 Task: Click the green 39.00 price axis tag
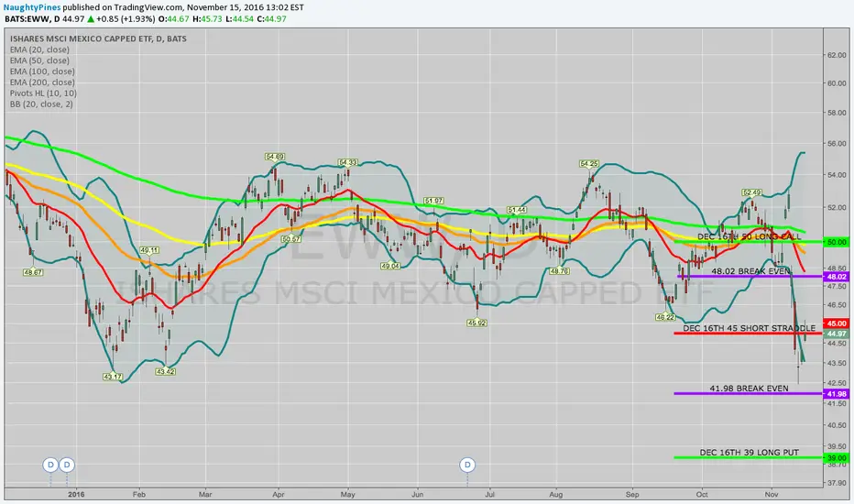pos(836,457)
